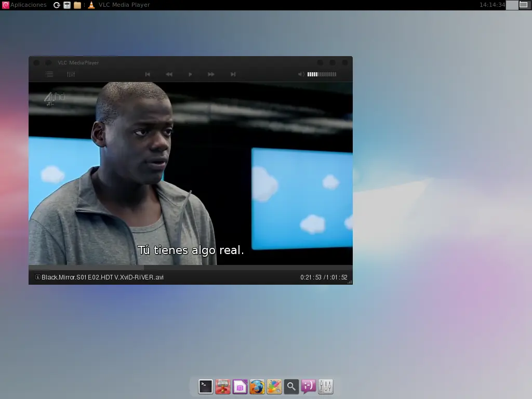
Task: Switch to the second workspace in the pager
Action: [524, 5]
